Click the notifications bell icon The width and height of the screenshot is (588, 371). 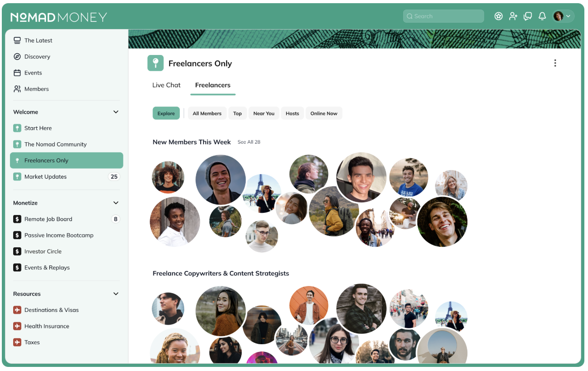(x=542, y=16)
